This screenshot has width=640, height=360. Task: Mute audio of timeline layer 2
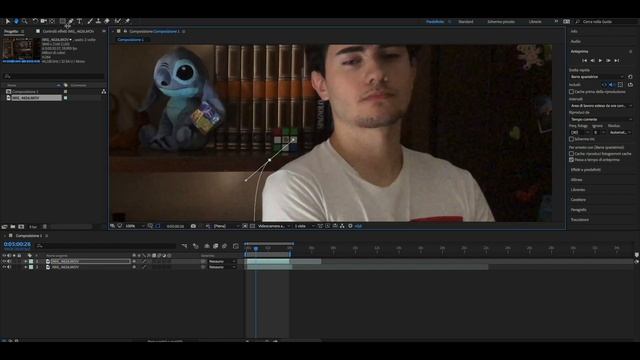tap(9, 267)
